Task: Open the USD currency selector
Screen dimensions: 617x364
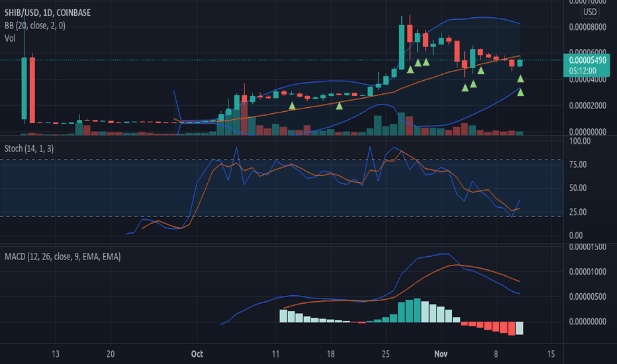Action: (x=589, y=12)
